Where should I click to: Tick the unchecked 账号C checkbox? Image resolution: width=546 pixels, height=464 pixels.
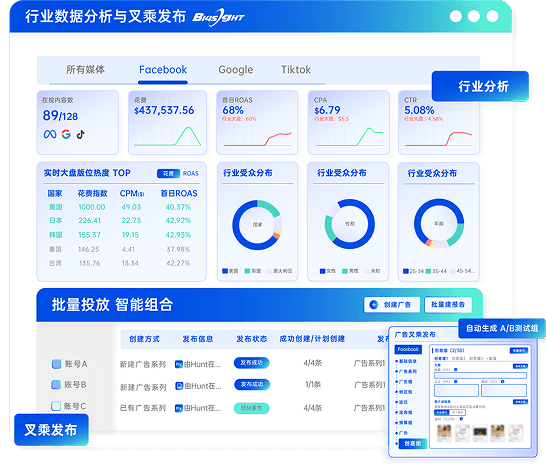tap(56, 406)
